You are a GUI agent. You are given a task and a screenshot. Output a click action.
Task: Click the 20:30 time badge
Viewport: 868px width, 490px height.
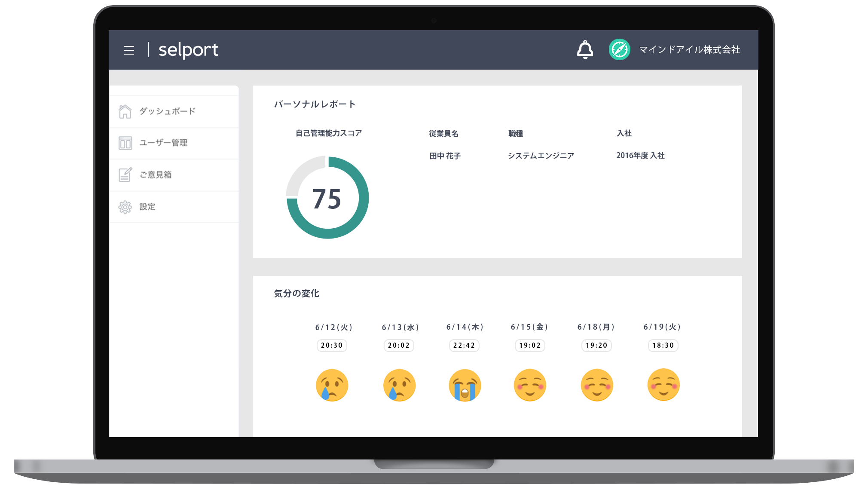tap(332, 345)
